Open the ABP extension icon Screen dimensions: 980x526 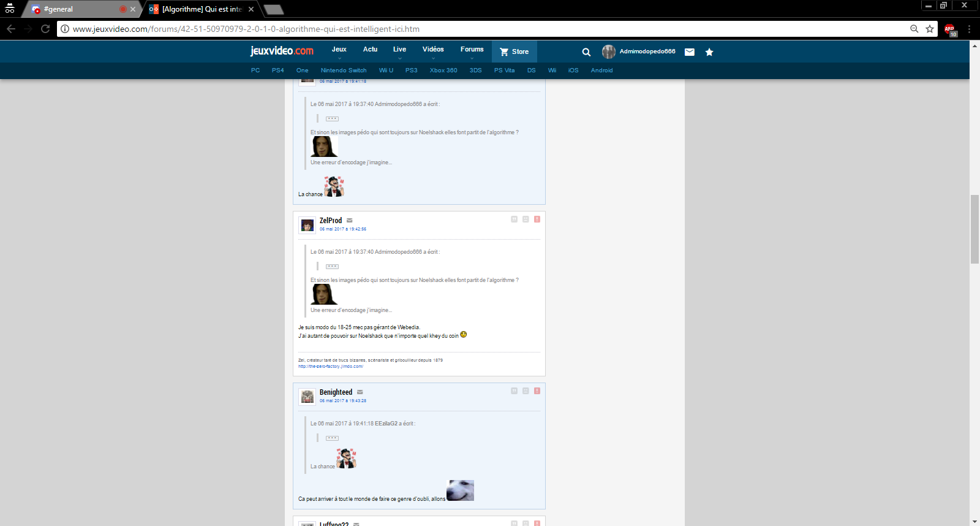(950, 29)
